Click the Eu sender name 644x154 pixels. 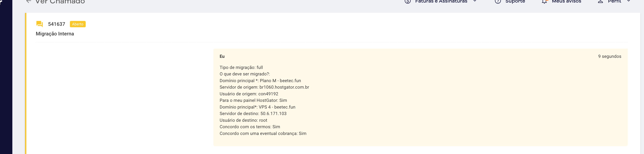point(222,56)
